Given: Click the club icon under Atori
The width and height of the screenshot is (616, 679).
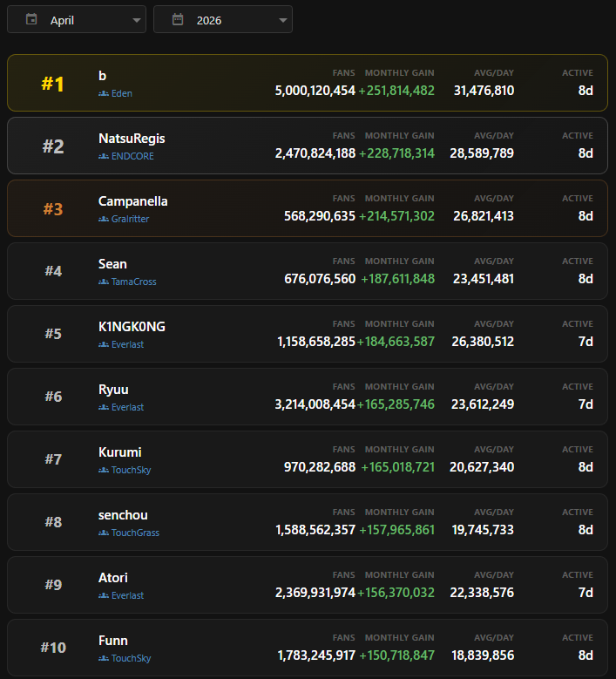Looking at the screenshot, I should pyautogui.click(x=104, y=596).
